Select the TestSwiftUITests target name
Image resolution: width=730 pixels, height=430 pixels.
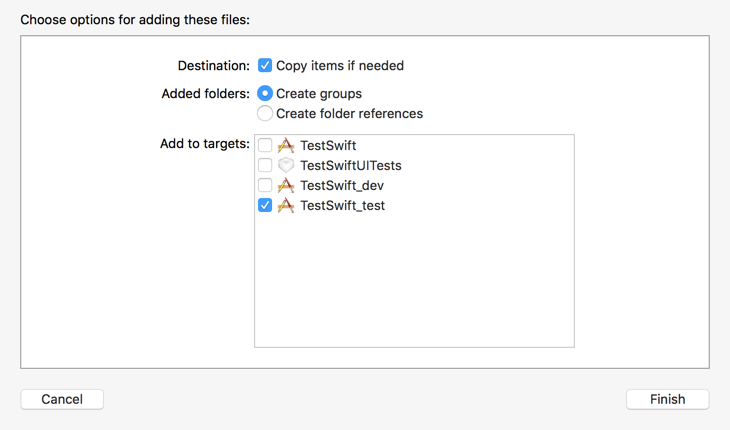tap(351, 166)
